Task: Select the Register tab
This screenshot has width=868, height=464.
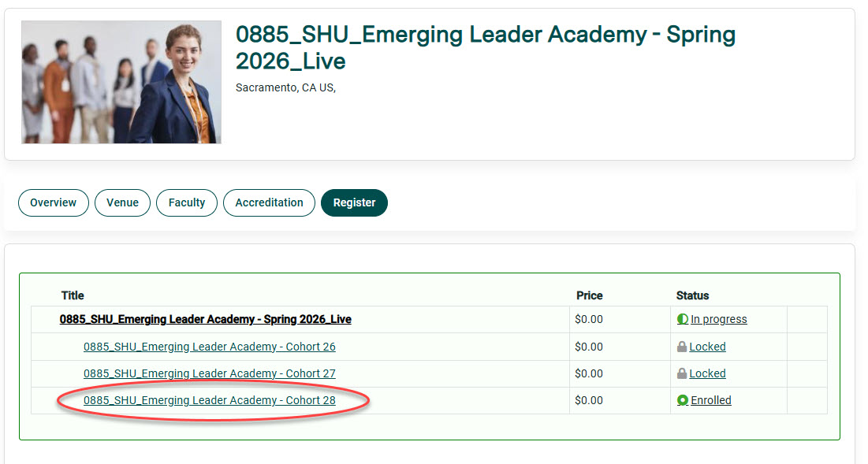Action: (x=354, y=202)
